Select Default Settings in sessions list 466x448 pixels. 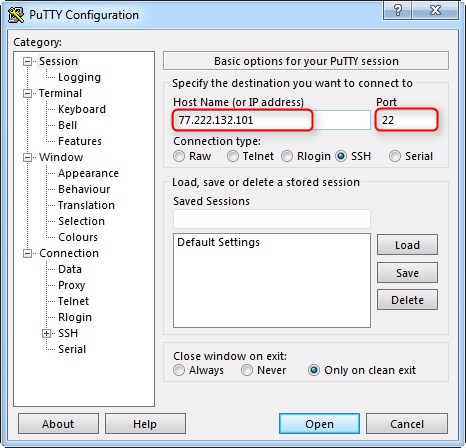pos(218,242)
